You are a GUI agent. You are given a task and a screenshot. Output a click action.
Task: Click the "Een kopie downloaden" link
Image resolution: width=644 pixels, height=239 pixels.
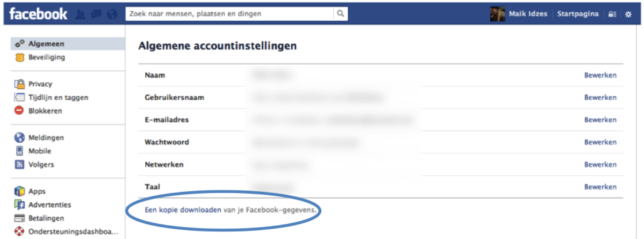pyautogui.click(x=183, y=210)
